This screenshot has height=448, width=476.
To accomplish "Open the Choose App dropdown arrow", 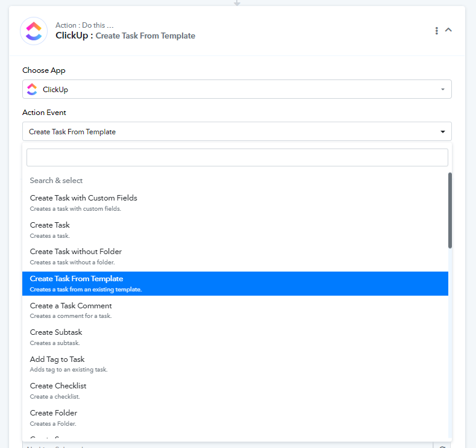I will (x=443, y=90).
